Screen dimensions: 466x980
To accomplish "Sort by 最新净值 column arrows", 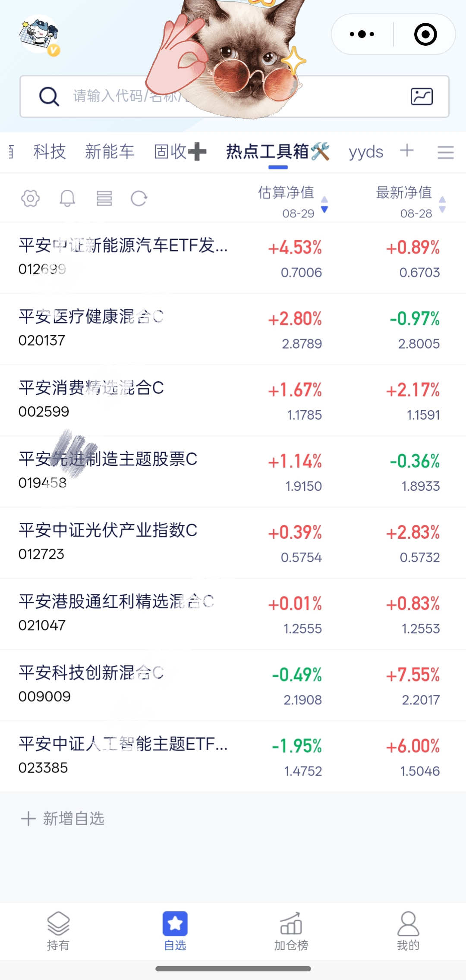I will pyautogui.click(x=442, y=204).
